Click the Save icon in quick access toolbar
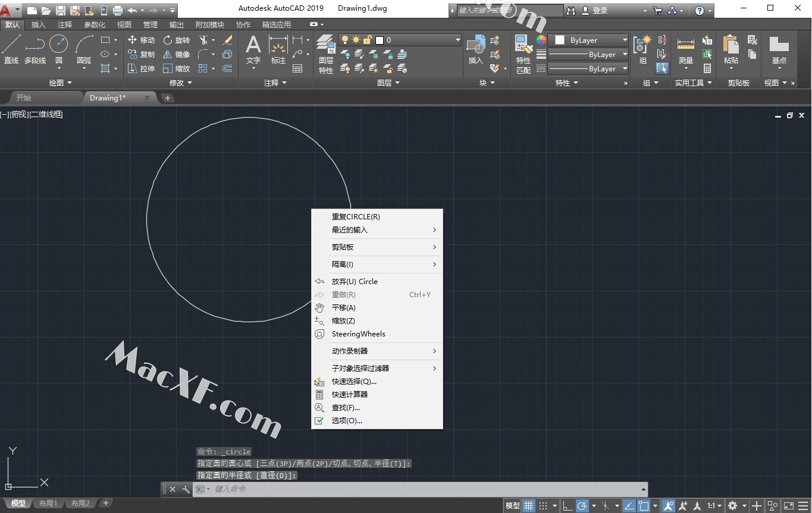 click(60, 10)
